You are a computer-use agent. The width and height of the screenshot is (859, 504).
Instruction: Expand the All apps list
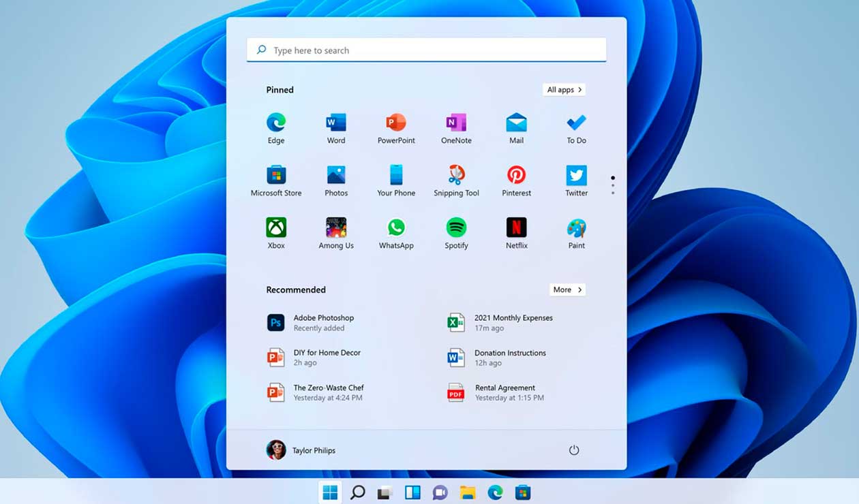pos(564,90)
